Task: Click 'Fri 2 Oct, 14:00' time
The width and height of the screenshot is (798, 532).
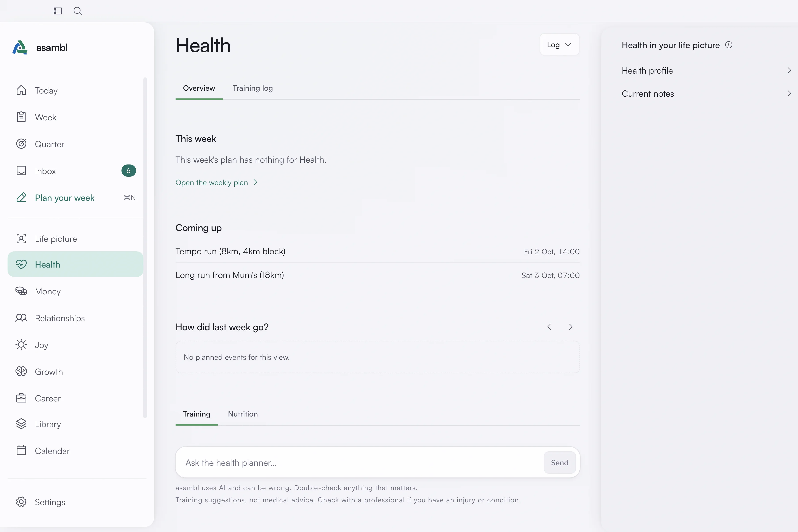Action: click(552, 252)
